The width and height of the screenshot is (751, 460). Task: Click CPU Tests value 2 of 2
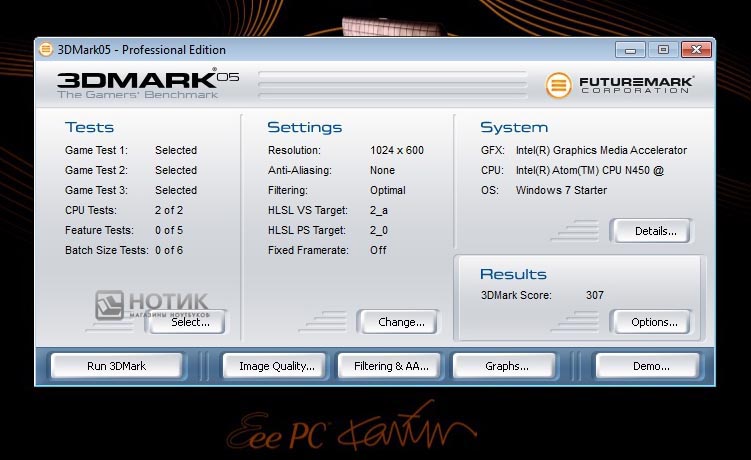tap(169, 210)
